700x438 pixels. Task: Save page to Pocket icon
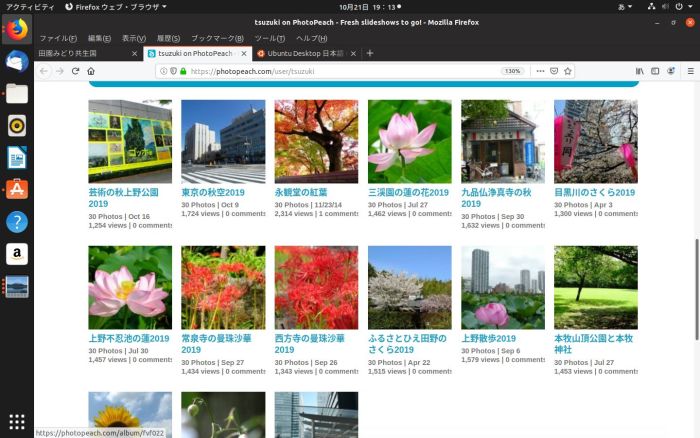click(x=554, y=71)
